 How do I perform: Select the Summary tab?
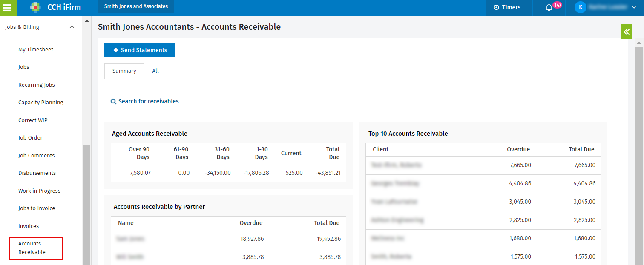(124, 71)
